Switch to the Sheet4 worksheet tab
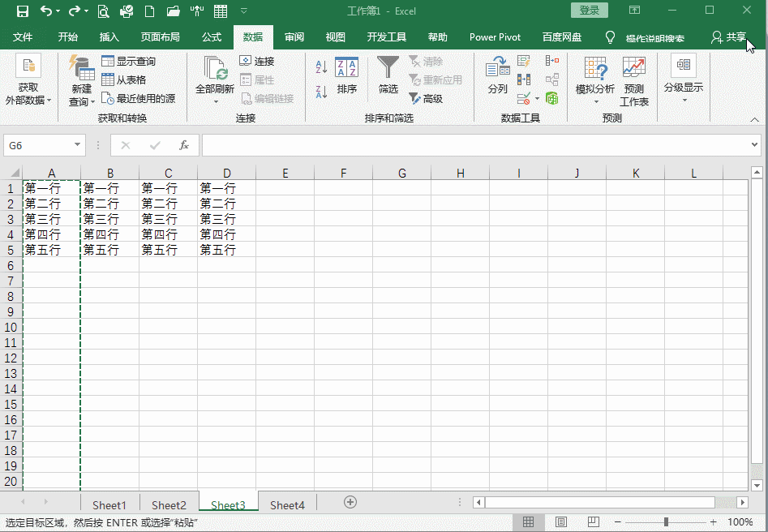Image resolution: width=768 pixels, height=532 pixels. coord(287,504)
